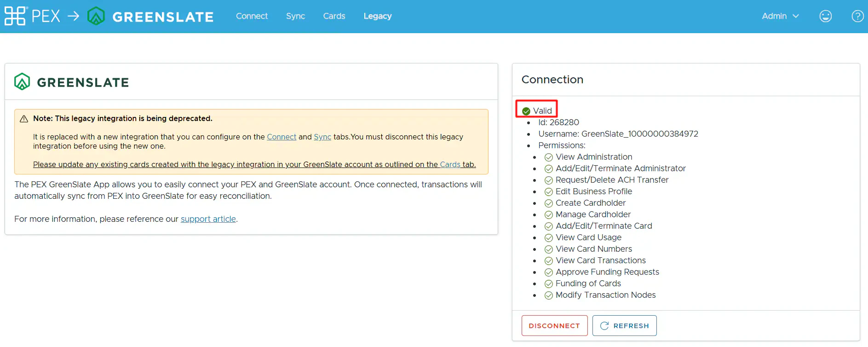The height and width of the screenshot is (347, 868).
Task: Open the help question mark icon
Action: pyautogui.click(x=857, y=16)
